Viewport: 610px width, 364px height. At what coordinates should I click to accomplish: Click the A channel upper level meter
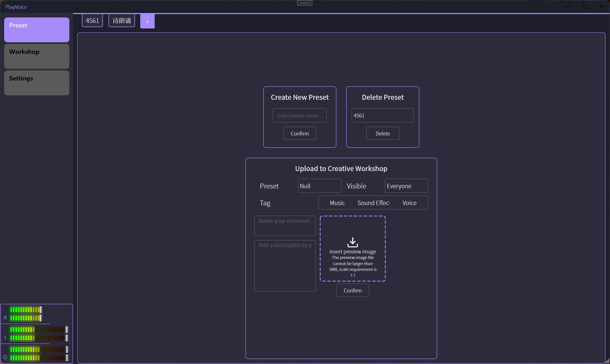[26, 310]
